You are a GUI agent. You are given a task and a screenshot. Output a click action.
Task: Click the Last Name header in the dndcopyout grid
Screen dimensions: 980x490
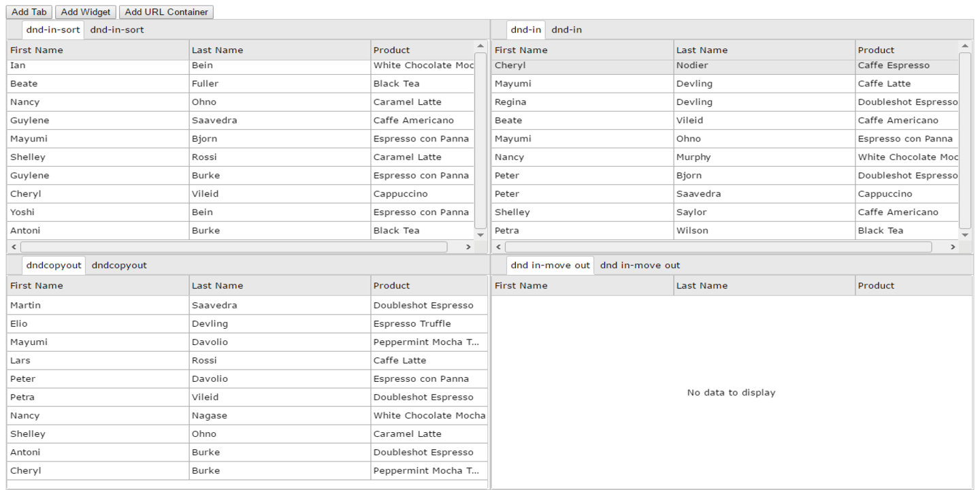[280, 285]
